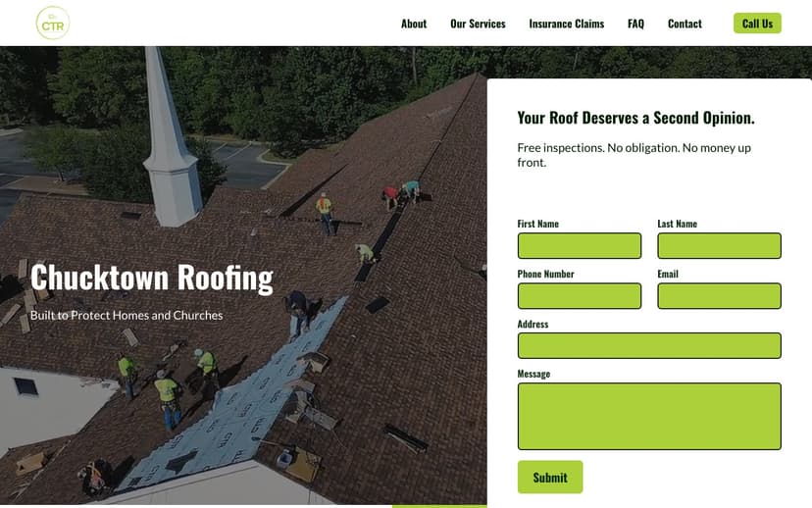Image resolution: width=812 pixels, height=508 pixels.
Task: Submit the inspection request form
Action: tap(550, 477)
